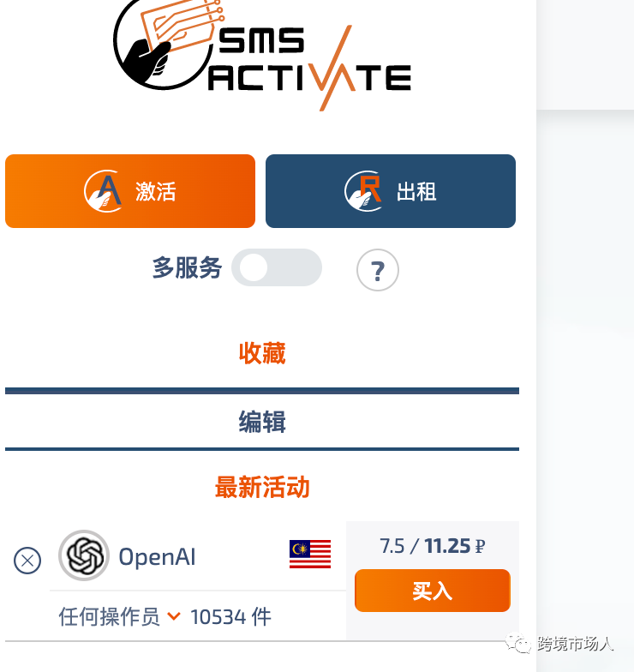Remove OpenAI using the circled X icon
Screen dimensions: 634x672
[x=27, y=561]
